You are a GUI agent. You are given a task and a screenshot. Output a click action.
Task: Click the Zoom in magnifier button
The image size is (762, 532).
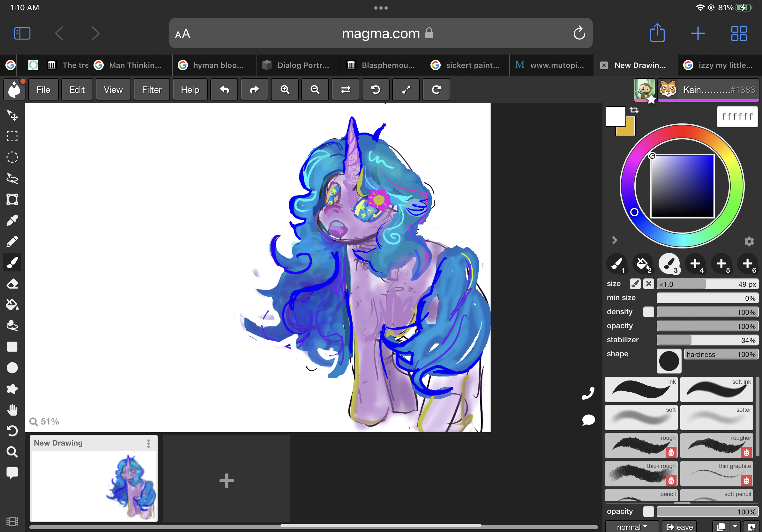(285, 90)
